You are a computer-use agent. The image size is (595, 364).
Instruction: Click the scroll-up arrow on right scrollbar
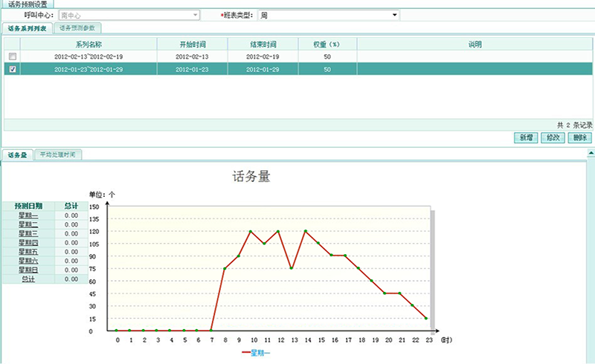tap(591, 154)
